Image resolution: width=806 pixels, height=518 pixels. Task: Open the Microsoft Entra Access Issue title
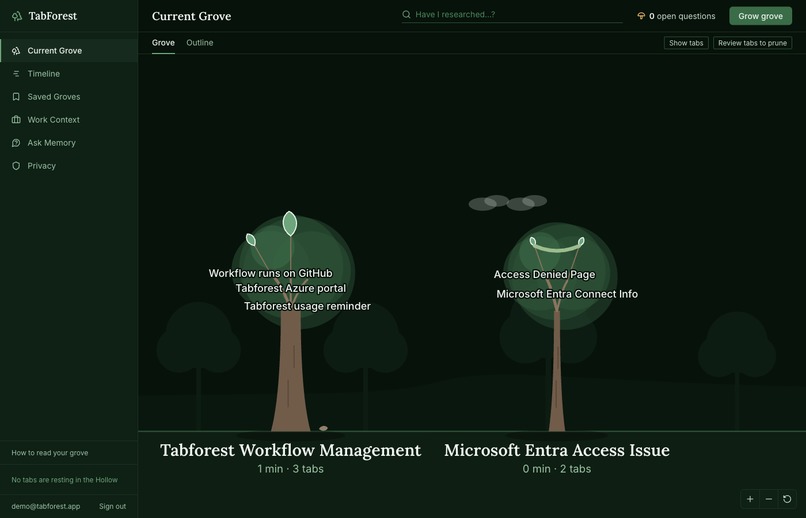click(557, 450)
